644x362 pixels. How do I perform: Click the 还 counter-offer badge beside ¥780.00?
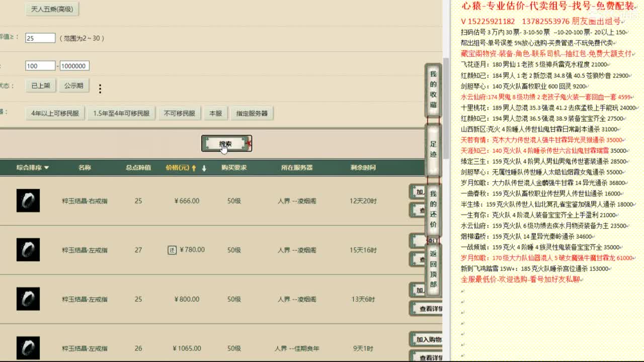172,250
